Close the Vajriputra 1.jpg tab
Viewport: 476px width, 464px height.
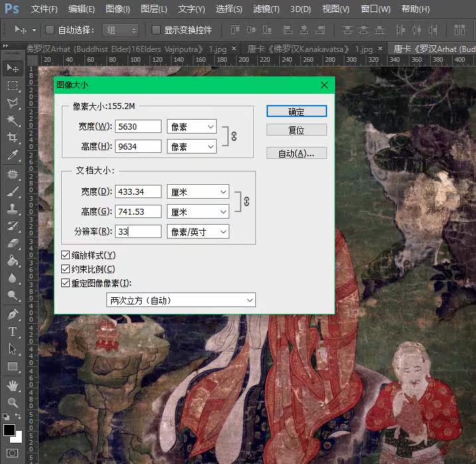(x=234, y=49)
